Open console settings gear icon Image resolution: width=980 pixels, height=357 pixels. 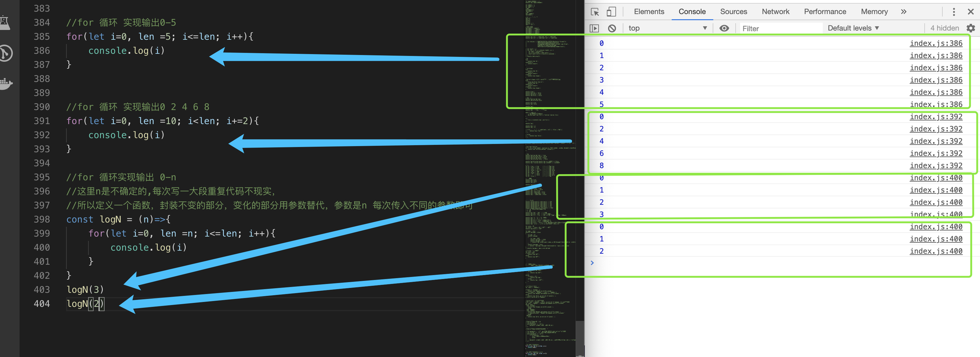[x=971, y=28]
